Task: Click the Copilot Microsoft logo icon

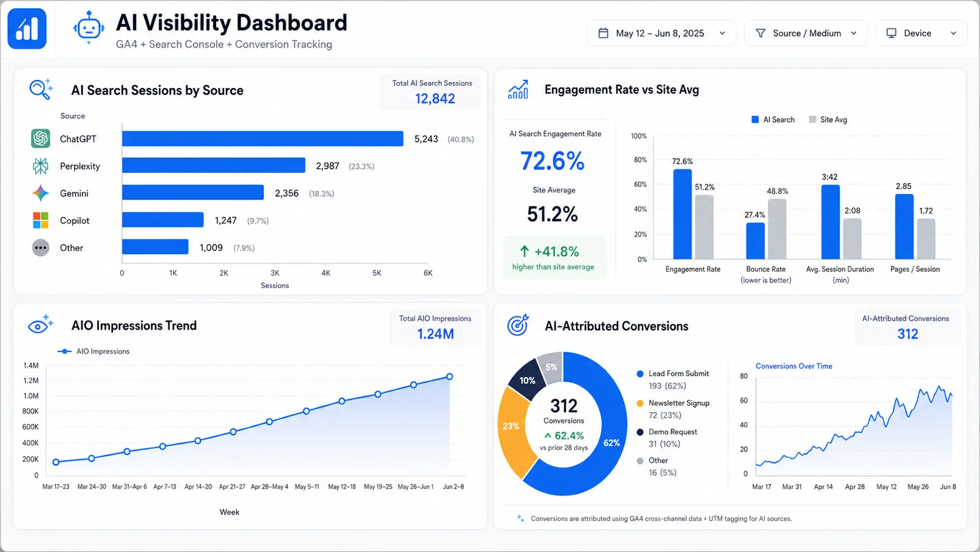Action: click(x=40, y=221)
